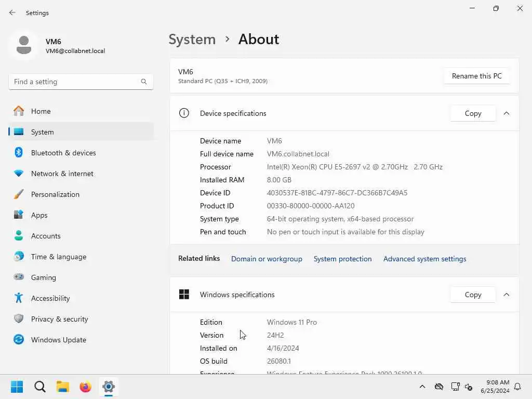Click the Device specifications info icon
The height and width of the screenshot is (399, 532).
coord(184,113)
